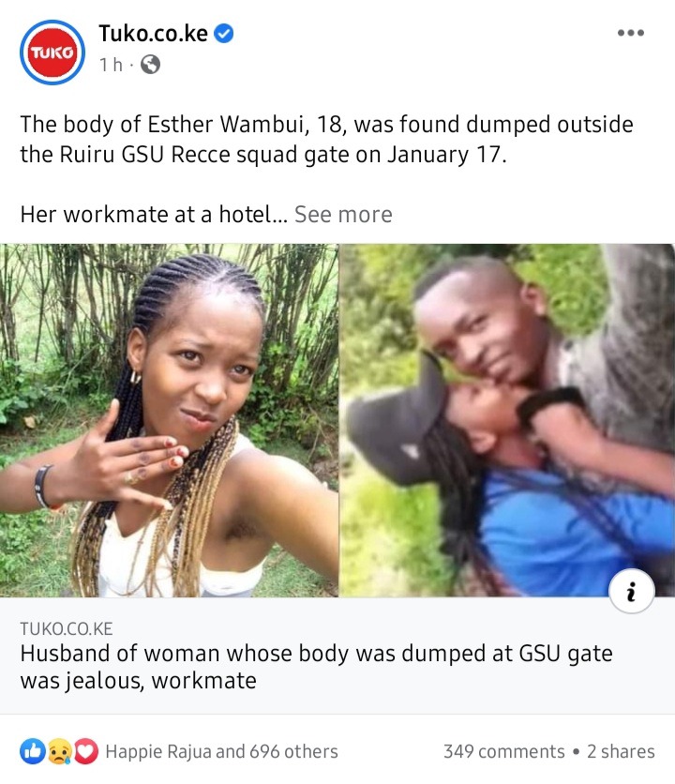The width and height of the screenshot is (675, 784).
Task: Open Happie Rajua and 696 others reactions
Action: click(x=221, y=751)
